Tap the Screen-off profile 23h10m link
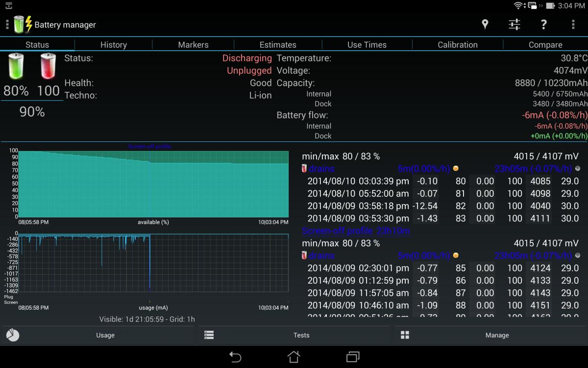Image resolution: width=588 pixels, height=368 pixels. pyautogui.click(x=356, y=231)
